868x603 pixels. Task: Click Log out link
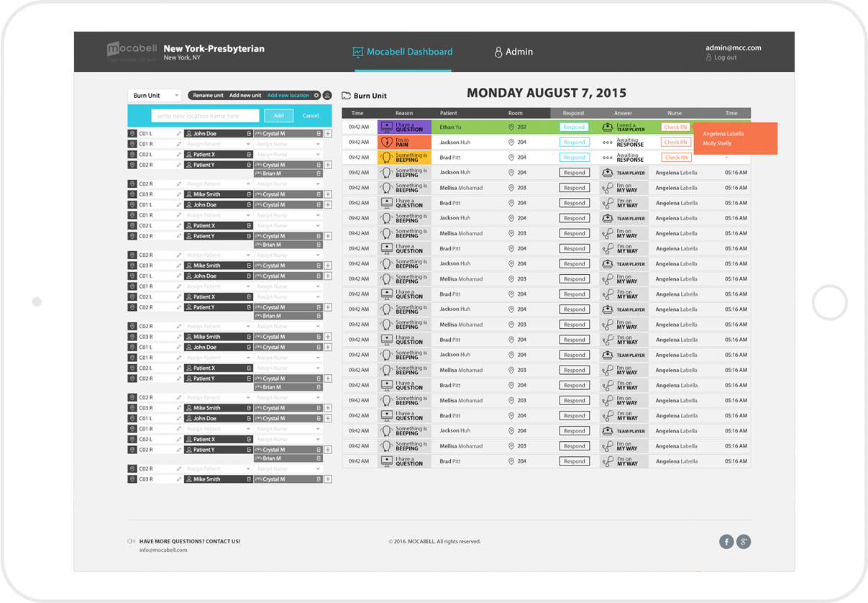(725, 58)
